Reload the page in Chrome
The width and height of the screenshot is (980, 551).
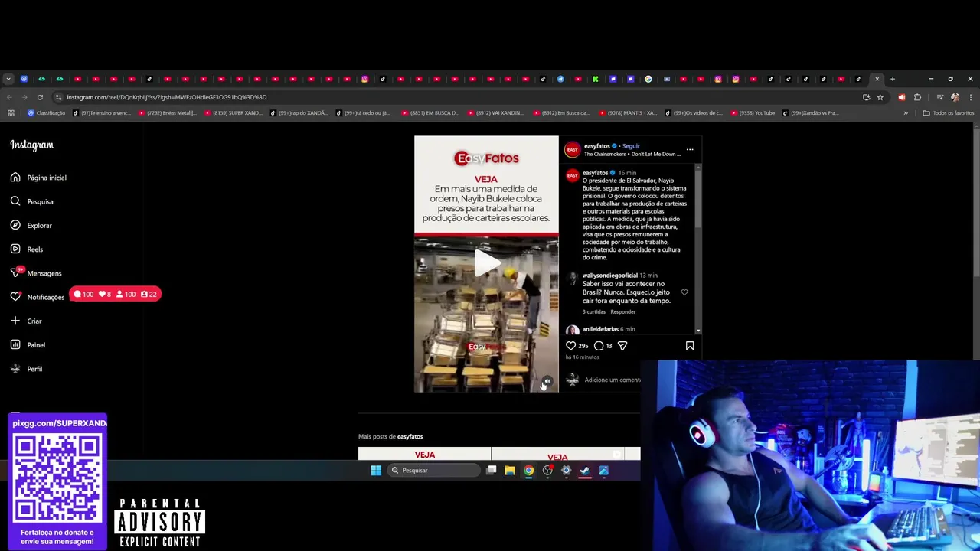tap(40, 97)
